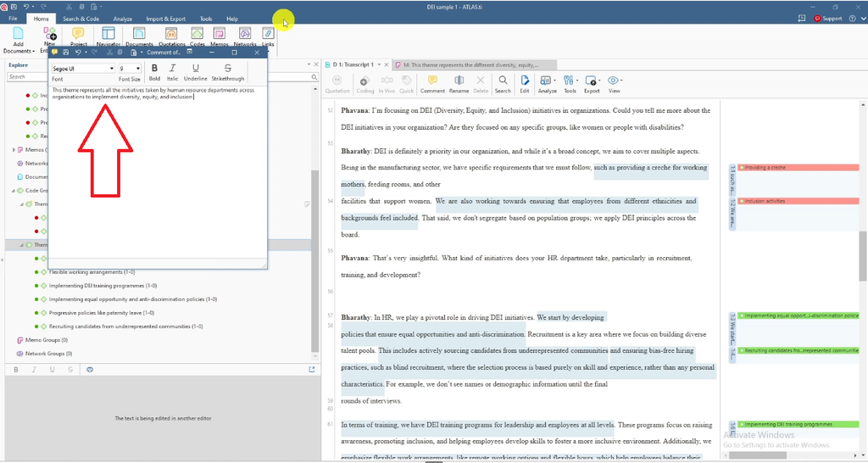Screen dimensions: 868x463
Task: Open the Documents manager icon
Action: click(x=139, y=37)
